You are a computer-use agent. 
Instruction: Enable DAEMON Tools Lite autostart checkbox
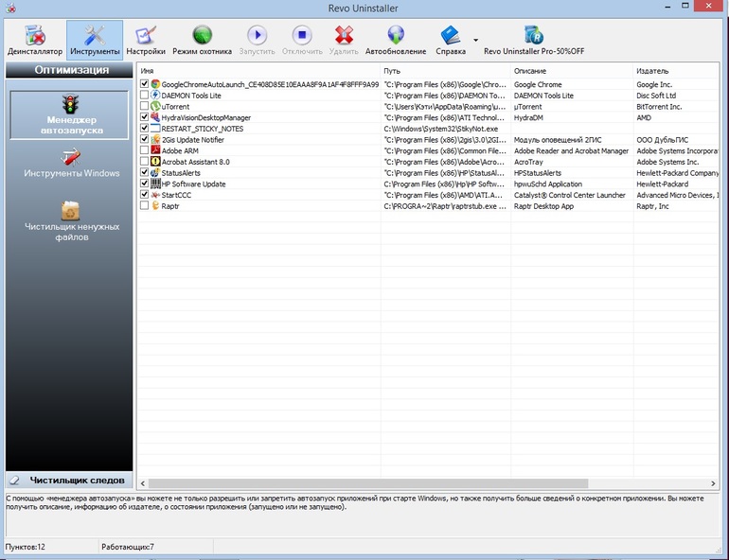144,95
